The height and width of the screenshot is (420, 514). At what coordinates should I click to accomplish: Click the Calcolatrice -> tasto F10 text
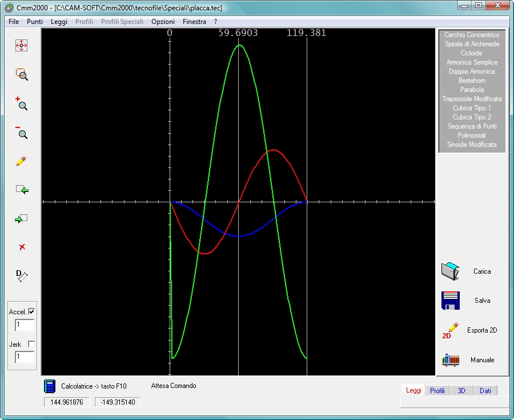pos(94,386)
